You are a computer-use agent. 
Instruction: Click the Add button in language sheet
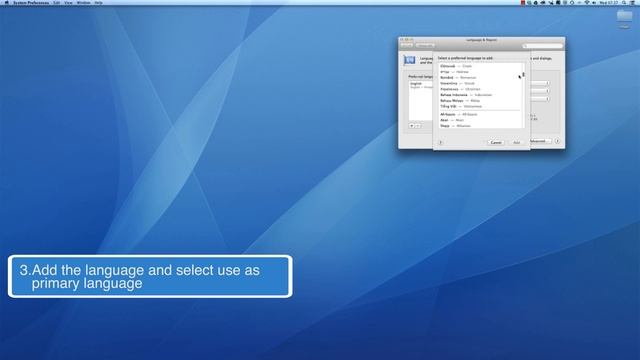click(517, 142)
